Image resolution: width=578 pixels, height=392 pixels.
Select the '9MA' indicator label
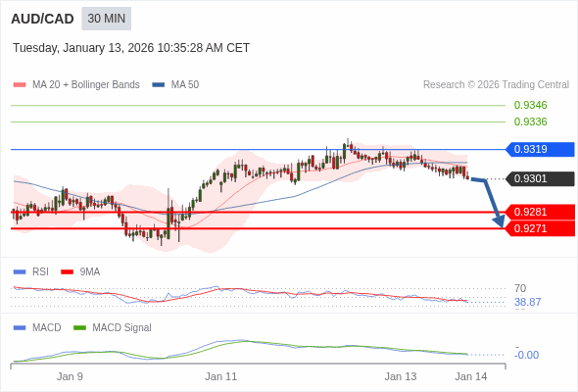pyautogui.click(x=90, y=272)
